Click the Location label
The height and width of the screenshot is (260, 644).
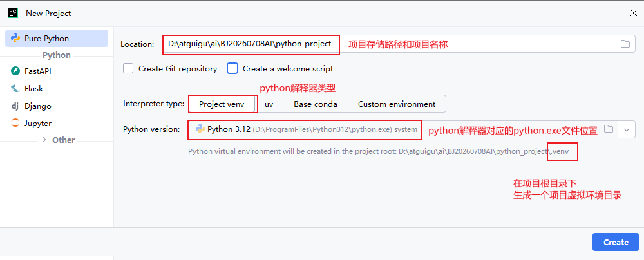point(137,44)
